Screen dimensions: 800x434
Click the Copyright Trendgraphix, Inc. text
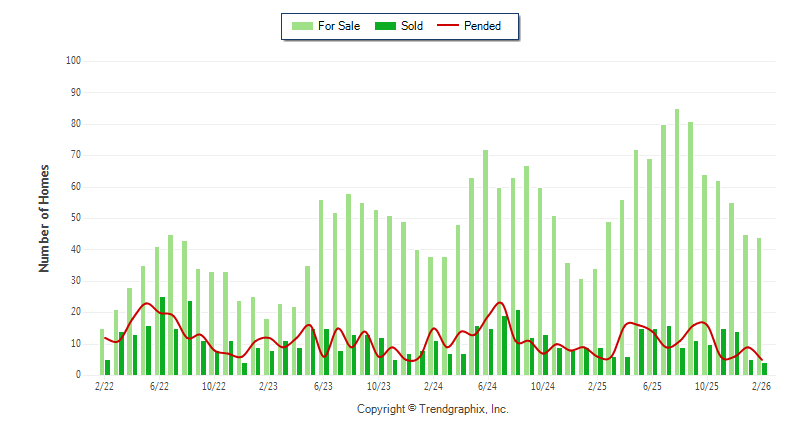click(433, 409)
